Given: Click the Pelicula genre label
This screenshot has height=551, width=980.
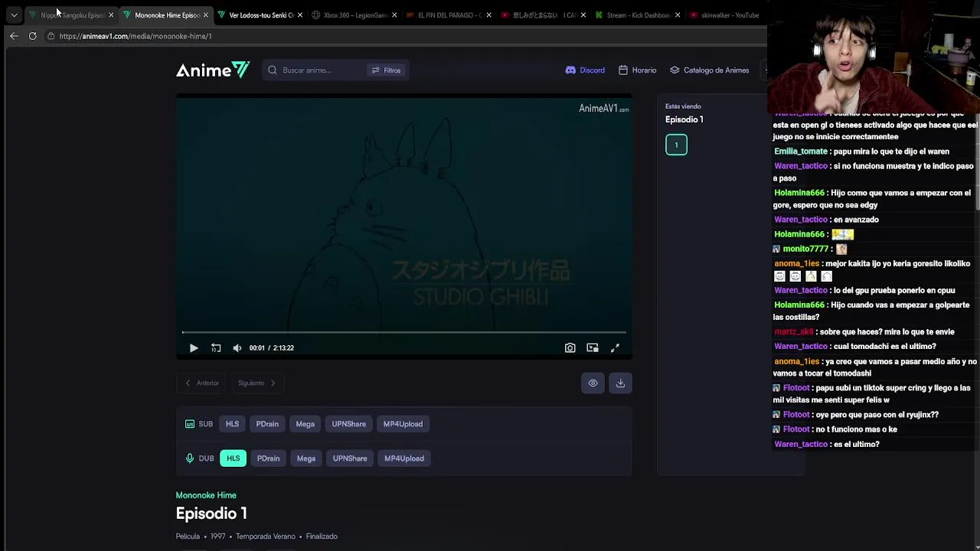Looking at the screenshot, I should 188,536.
